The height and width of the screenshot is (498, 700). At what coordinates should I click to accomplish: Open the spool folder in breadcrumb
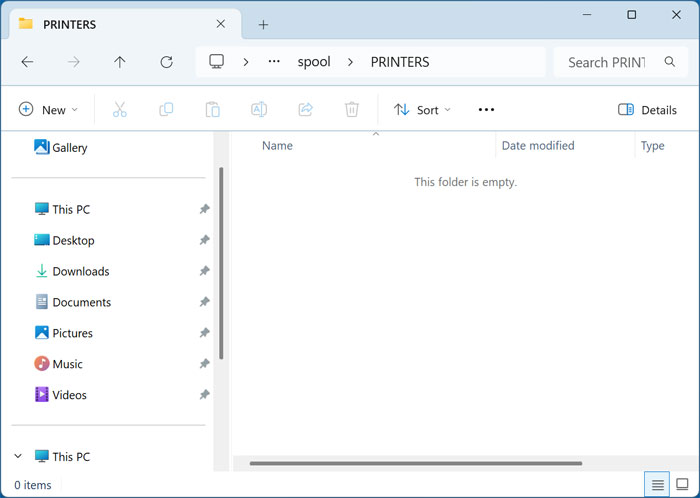click(x=314, y=62)
